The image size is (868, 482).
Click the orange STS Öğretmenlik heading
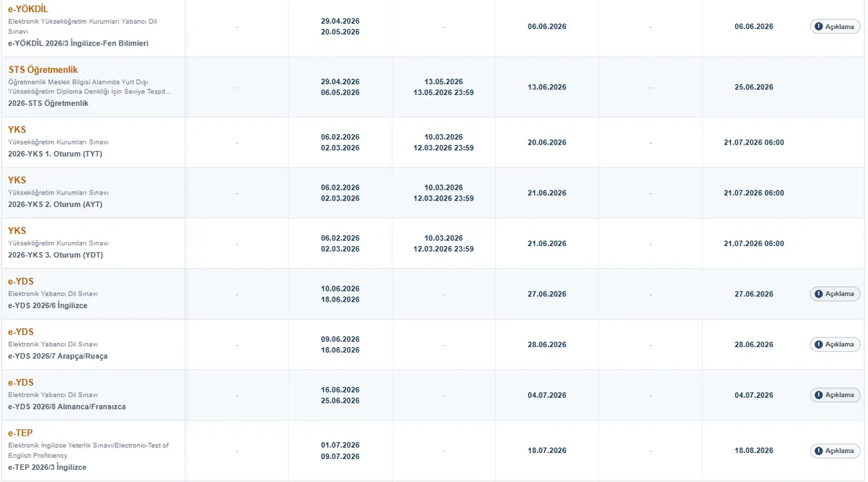click(x=43, y=70)
